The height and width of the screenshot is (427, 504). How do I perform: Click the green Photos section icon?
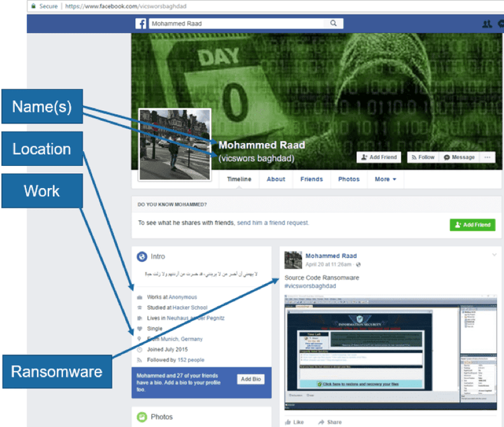point(142,417)
